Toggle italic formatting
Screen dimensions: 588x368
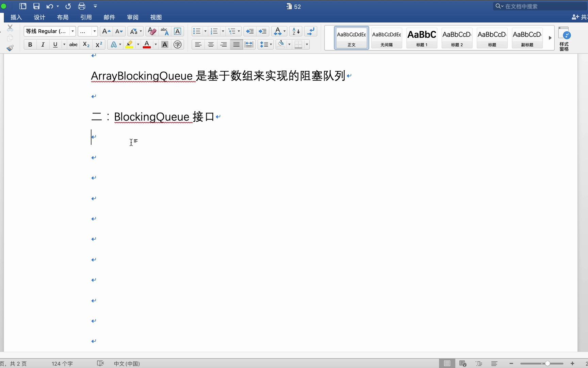coord(43,45)
